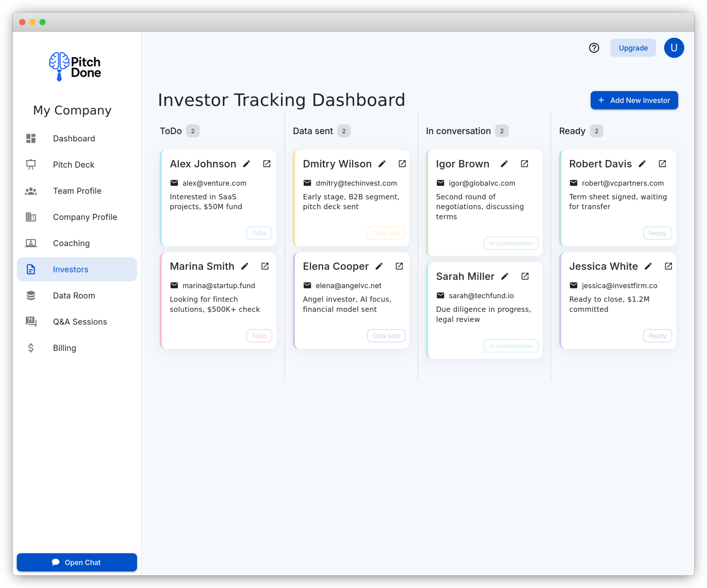Select the Data sent column header
707x588 pixels.
[312, 131]
